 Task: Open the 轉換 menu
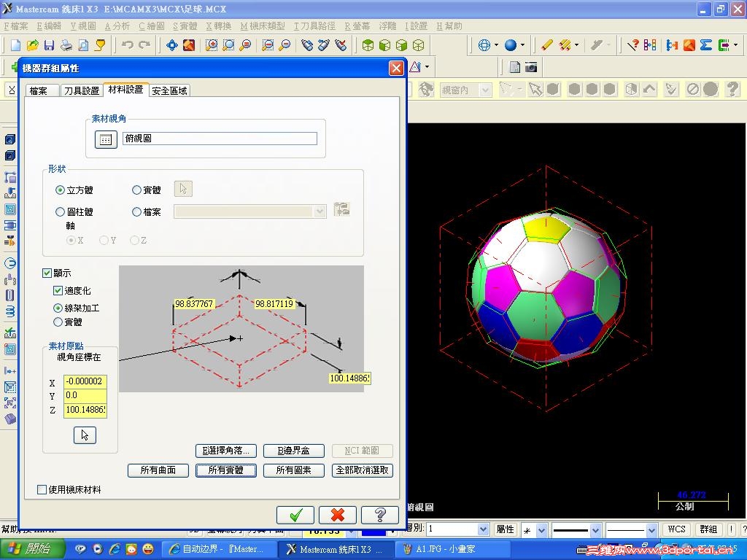click(219, 26)
